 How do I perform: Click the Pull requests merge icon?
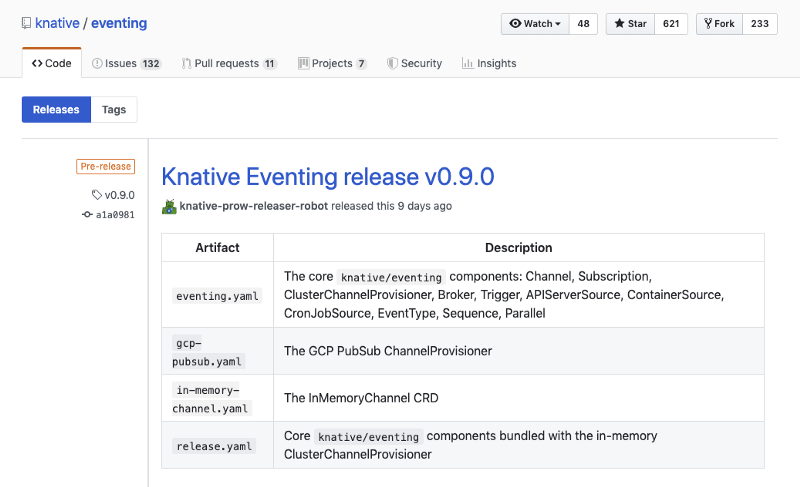[186, 63]
